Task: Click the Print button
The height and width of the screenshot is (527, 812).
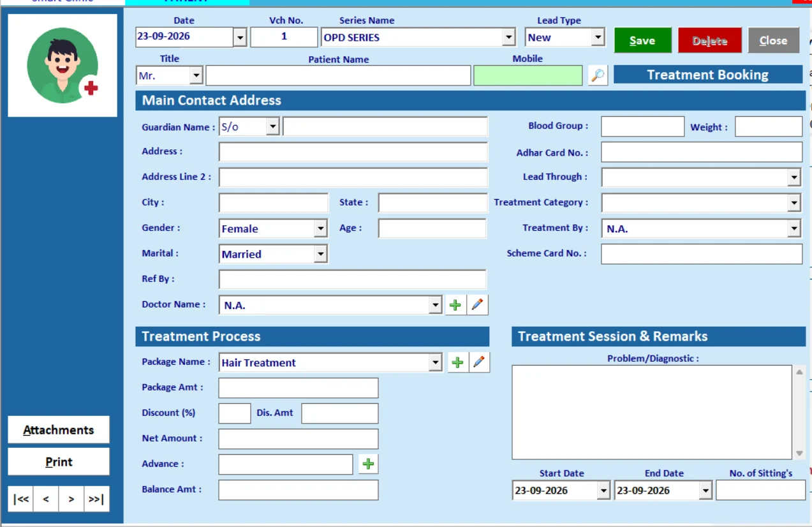Action: click(59, 461)
